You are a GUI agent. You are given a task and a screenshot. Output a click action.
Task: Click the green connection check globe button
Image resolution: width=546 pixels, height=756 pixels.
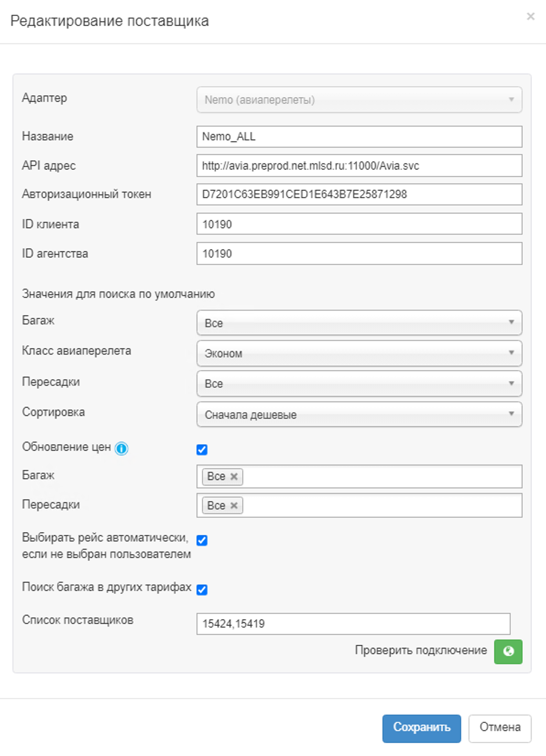508,651
